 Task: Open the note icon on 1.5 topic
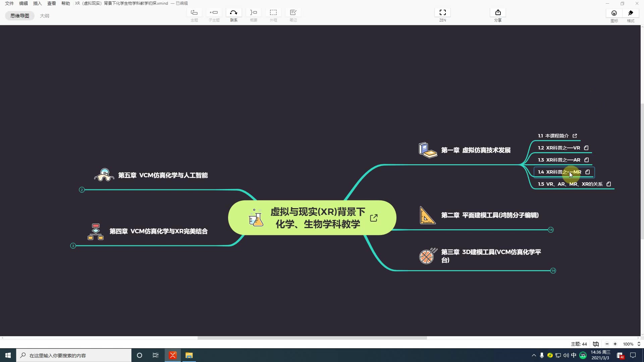click(609, 184)
